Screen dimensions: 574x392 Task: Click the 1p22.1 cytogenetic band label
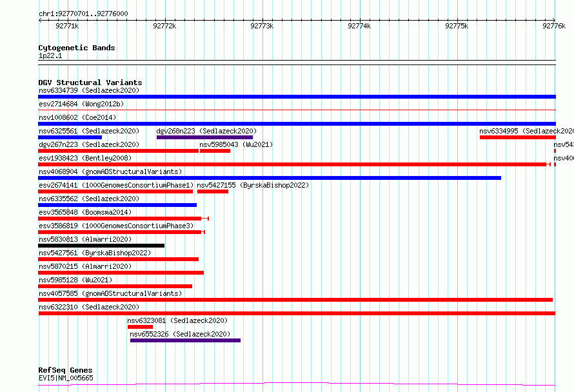(50, 55)
